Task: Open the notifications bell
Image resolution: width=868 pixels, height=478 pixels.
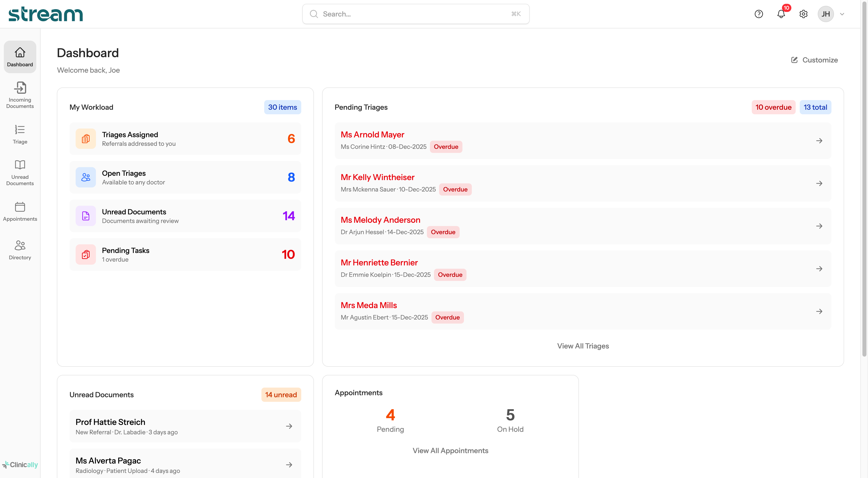Action: (781, 14)
